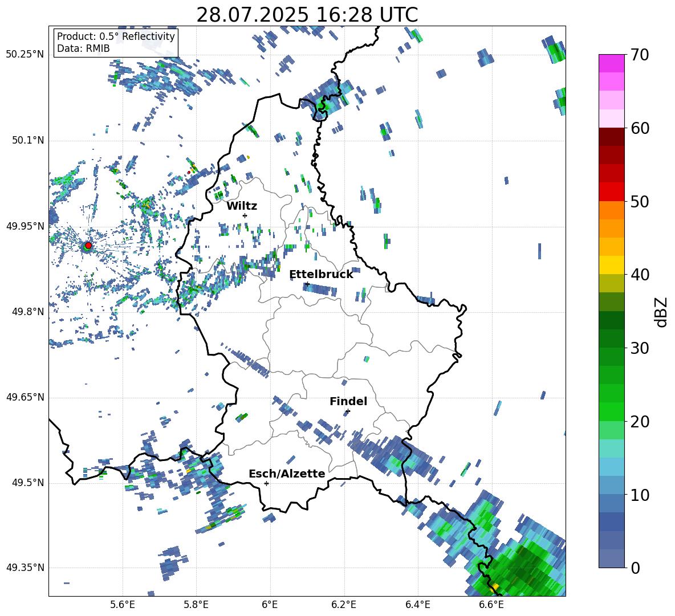Click the 6.6°E longitude label
The height and width of the screenshot is (616, 675).
tap(491, 605)
